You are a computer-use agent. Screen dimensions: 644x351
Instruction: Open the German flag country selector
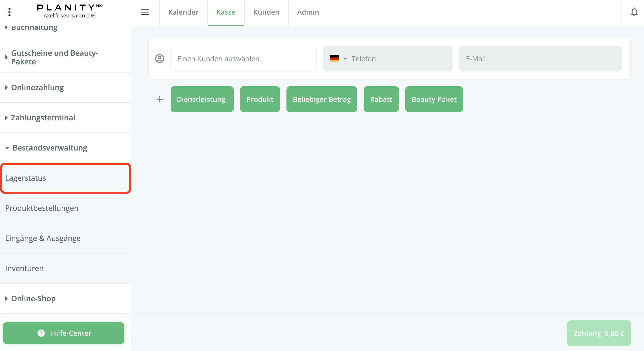coord(338,59)
